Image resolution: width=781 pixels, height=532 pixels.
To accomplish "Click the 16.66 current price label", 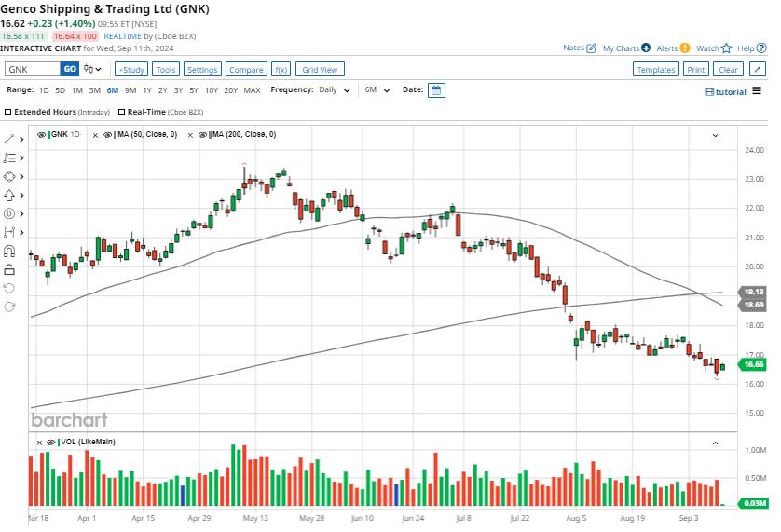I will [x=752, y=364].
